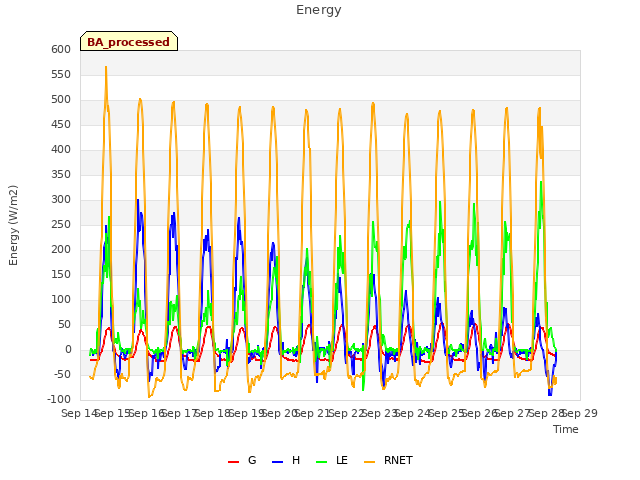Click the highest green LE peak on Sep 28

tap(541, 182)
